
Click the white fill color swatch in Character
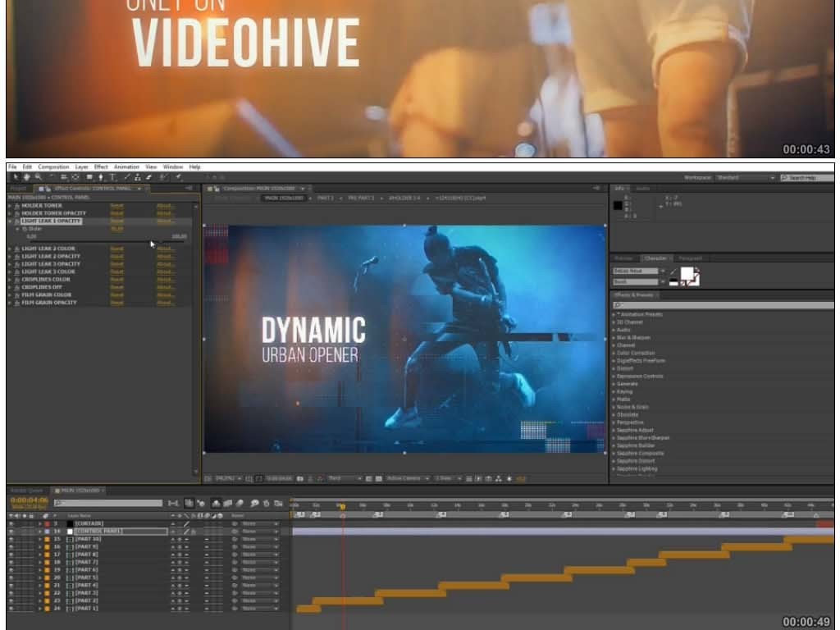tap(687, 274)
